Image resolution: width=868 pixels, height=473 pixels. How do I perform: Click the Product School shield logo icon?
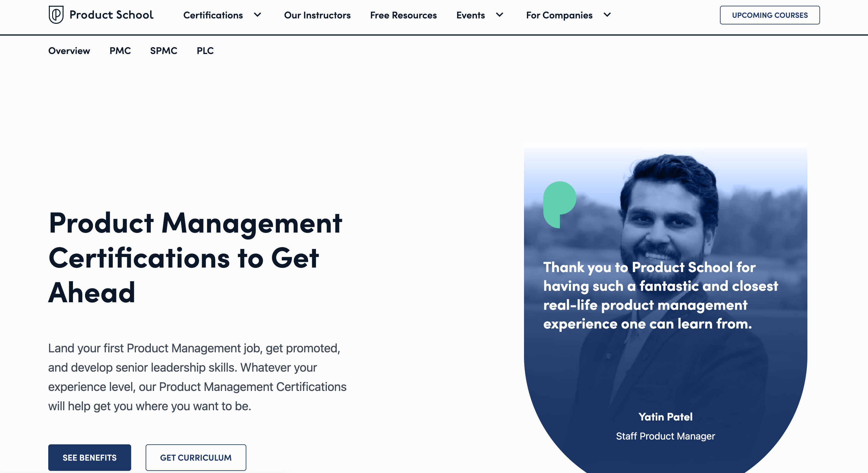pos(56,14)
